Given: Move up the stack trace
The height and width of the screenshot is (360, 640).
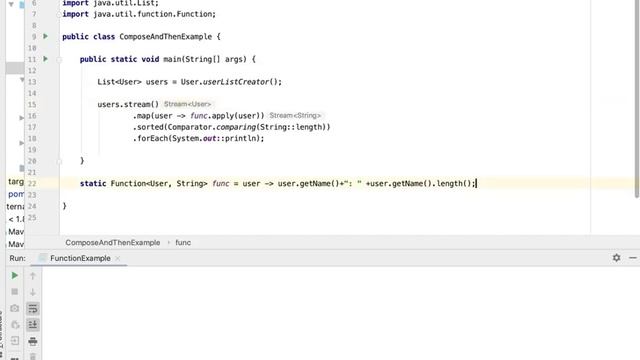Looking at the screenshot, I should pos(33,276).
